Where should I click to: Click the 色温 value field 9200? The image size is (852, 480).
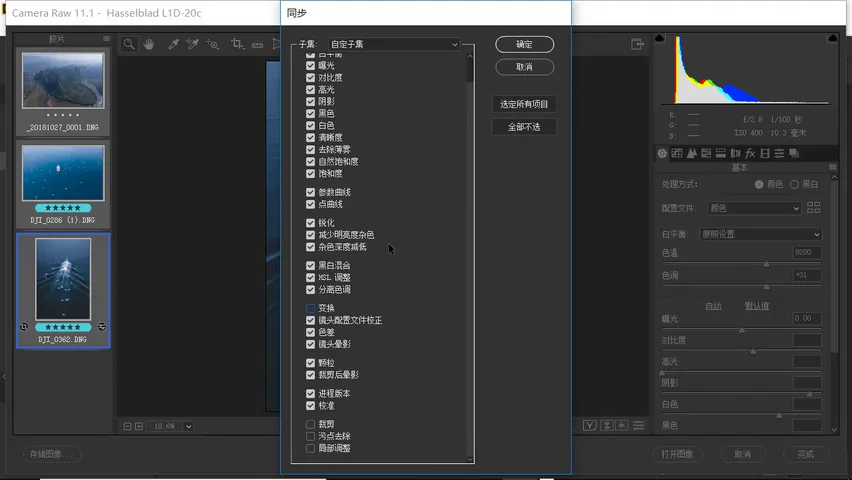click(x=807, y=252)
